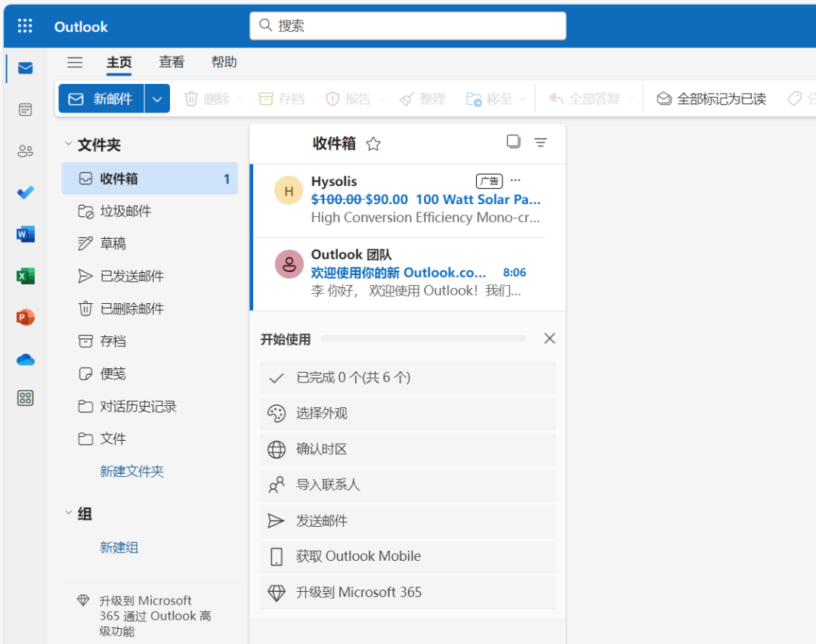Screen dimensions: 816x644
Task: Expand the 全部答复 dropdown chevron
Action: pyautogui.click(x=631, y=99)
